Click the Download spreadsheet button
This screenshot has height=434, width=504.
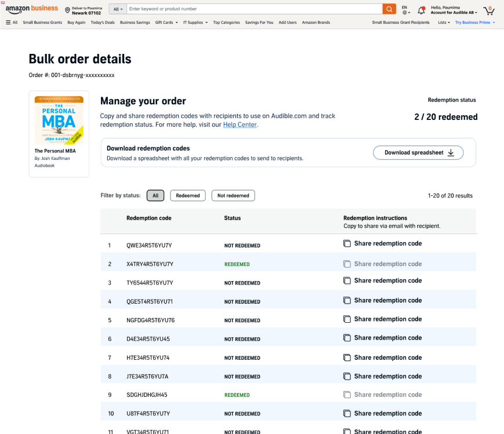pos(418,152)
